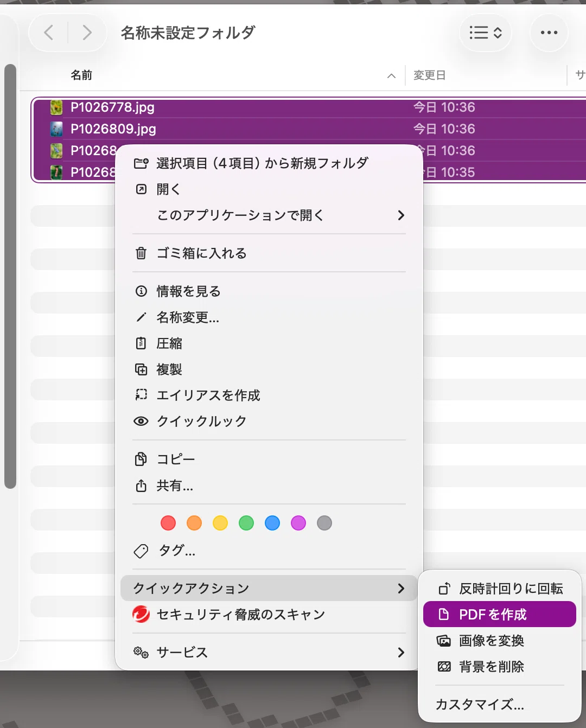
Task: Apply the blue tag color
Action: click(272, 523)
